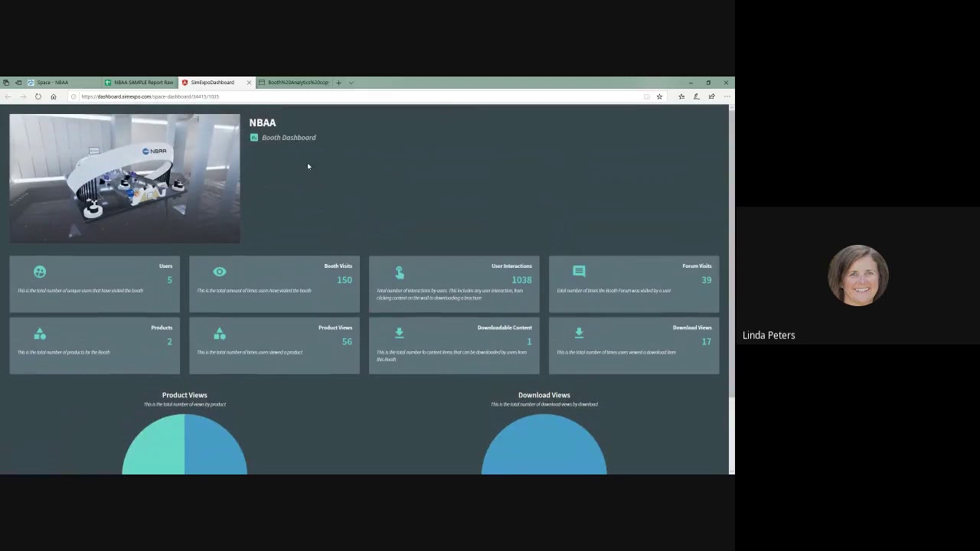Open the tabs you've set aside
This screenshot has width=980, height=551.
pyautogui.click(x=6, y=82)
